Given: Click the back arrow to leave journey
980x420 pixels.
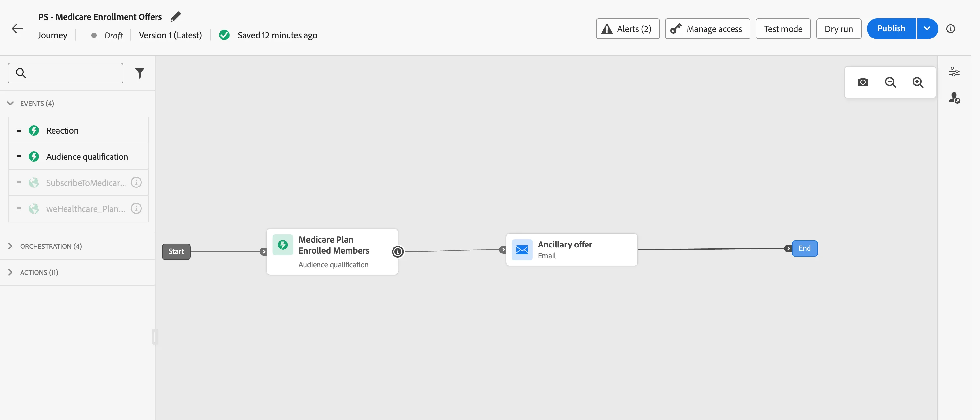Looking at the screenshot, I should 17,29.
